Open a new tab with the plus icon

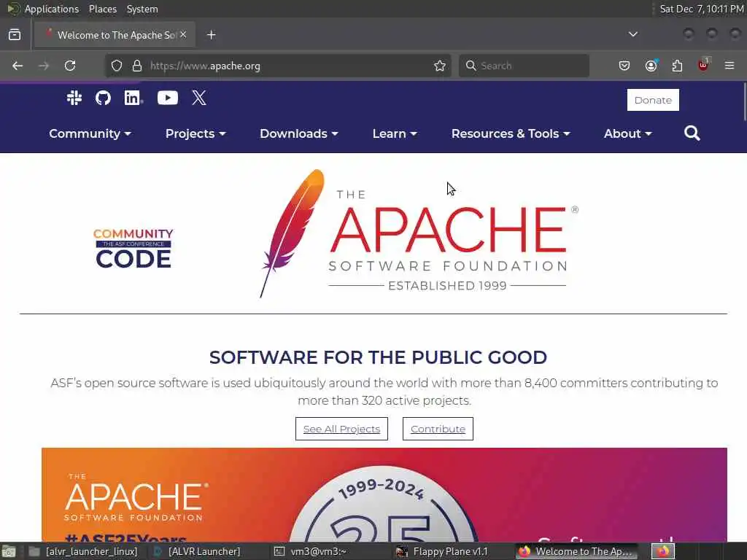(212, 35)
